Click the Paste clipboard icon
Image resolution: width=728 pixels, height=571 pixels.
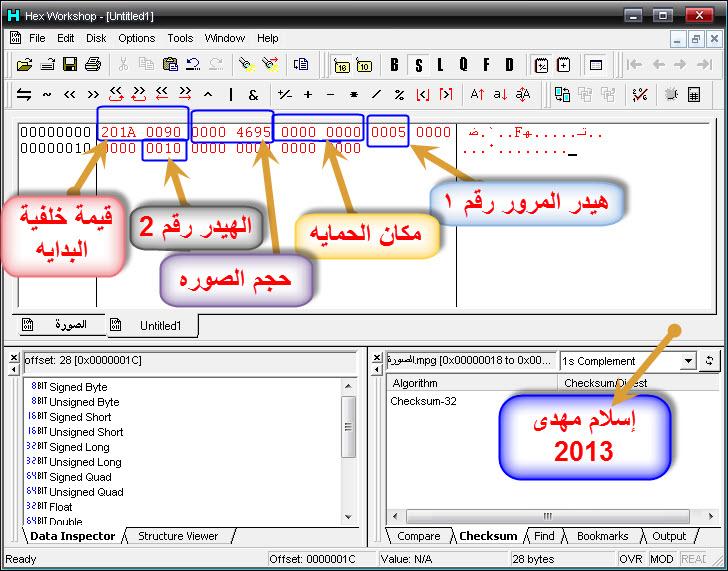(x=169, y=65)
